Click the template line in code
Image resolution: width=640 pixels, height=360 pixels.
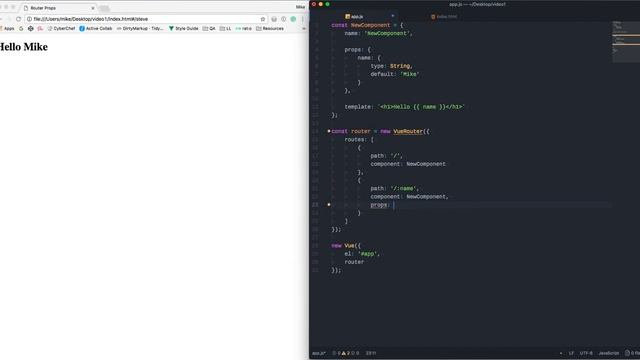[x=404, y=107]
